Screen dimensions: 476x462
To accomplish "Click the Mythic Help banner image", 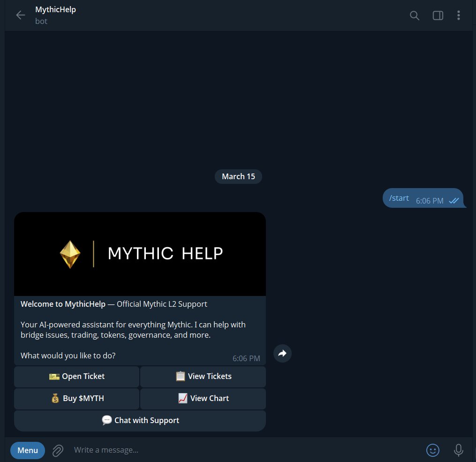I will point(140,253).
